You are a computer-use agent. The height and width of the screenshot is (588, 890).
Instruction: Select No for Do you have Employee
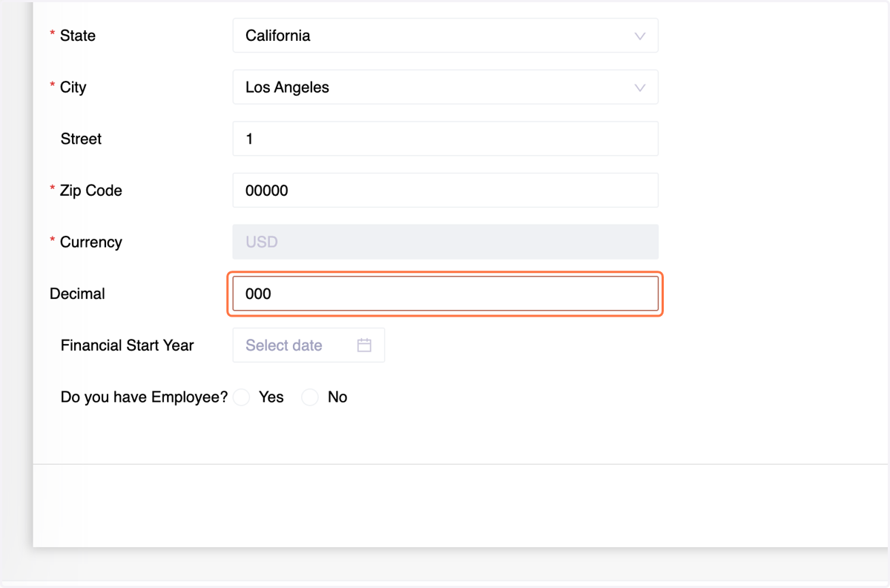point(310,397)
